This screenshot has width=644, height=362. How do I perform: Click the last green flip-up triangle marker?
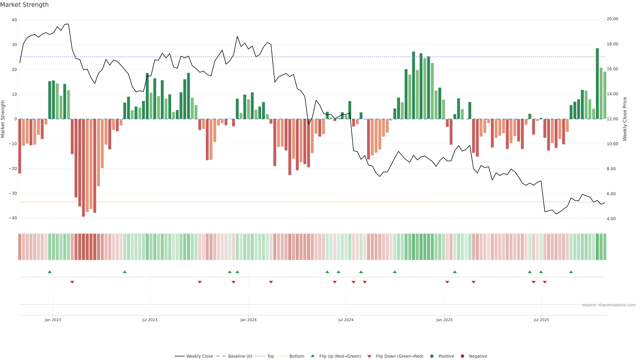[571, 272]
